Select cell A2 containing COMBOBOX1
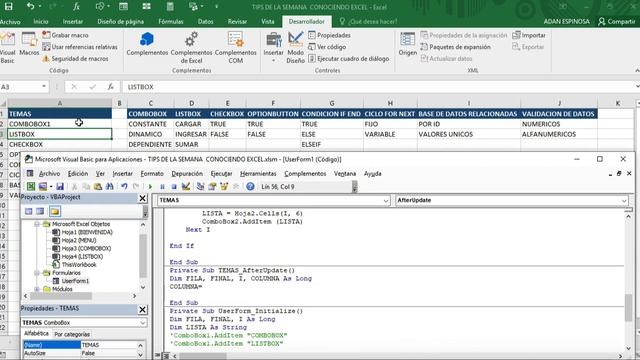 (60, 124)
